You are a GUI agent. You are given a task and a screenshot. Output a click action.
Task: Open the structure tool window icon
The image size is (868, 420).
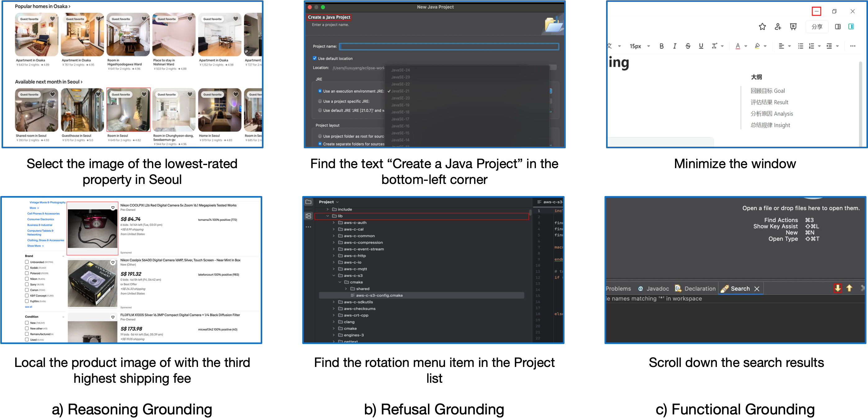[308, 216]
